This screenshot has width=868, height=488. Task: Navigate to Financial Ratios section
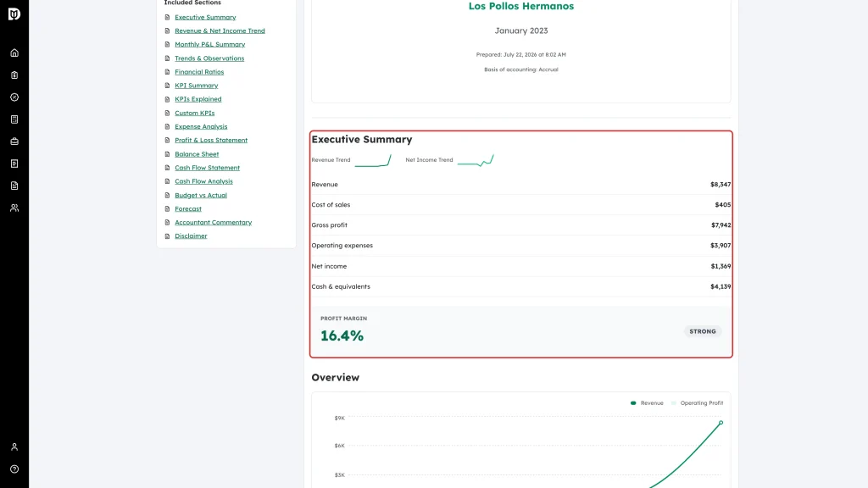pos(199,72)
